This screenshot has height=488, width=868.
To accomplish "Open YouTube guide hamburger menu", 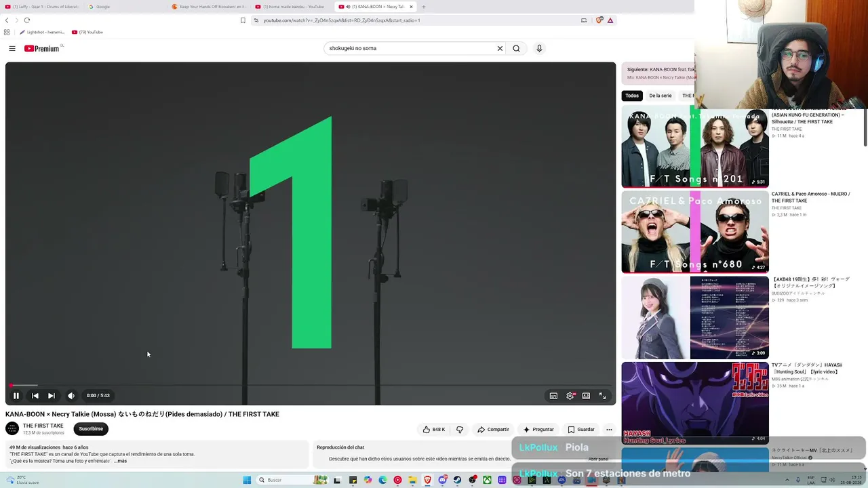I will pyautogui.click(x=12, y=48).
